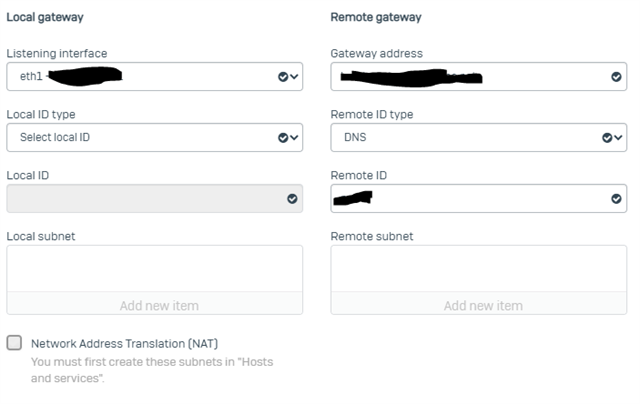Screen dimensions: 640x404
Task: Expand the Select local ID dropdown
Action: 155,138
